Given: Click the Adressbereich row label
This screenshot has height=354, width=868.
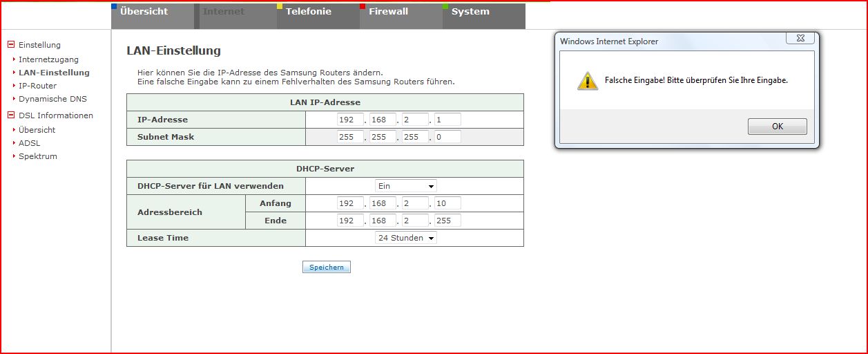Looking at the screenshot, I should [x=170, y=212].
